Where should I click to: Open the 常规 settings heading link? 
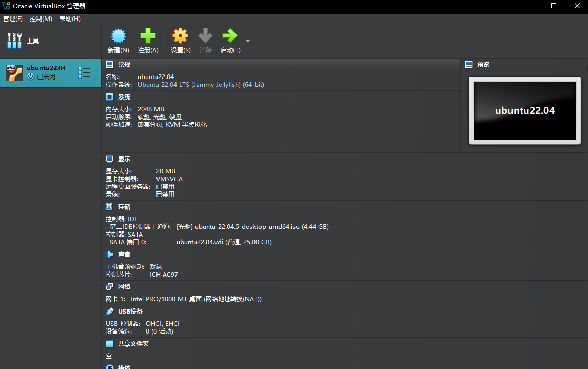click(x=124, y=65)
